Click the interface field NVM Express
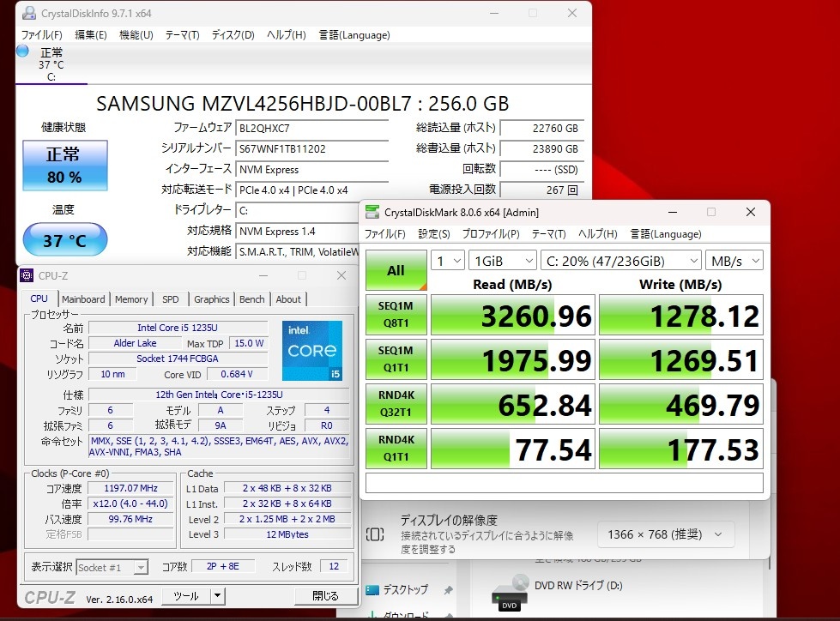The image size is (840, 621). point(312,170)
